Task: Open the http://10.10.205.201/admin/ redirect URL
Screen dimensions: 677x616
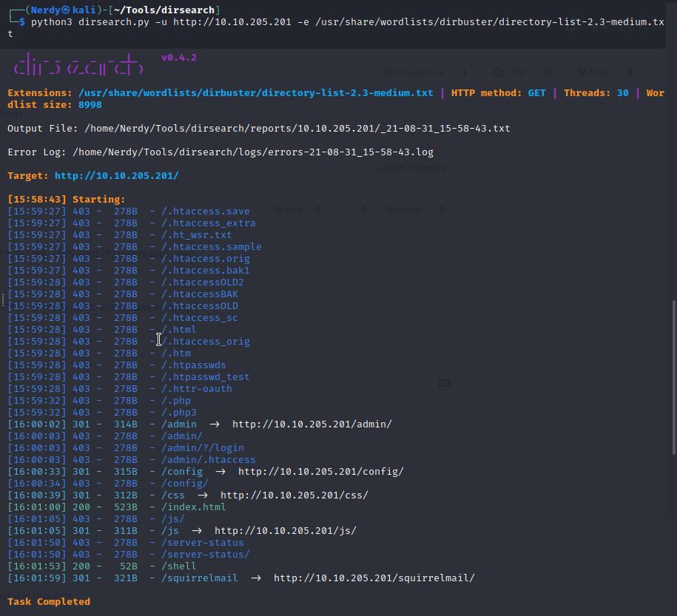Action: point(311,424)
